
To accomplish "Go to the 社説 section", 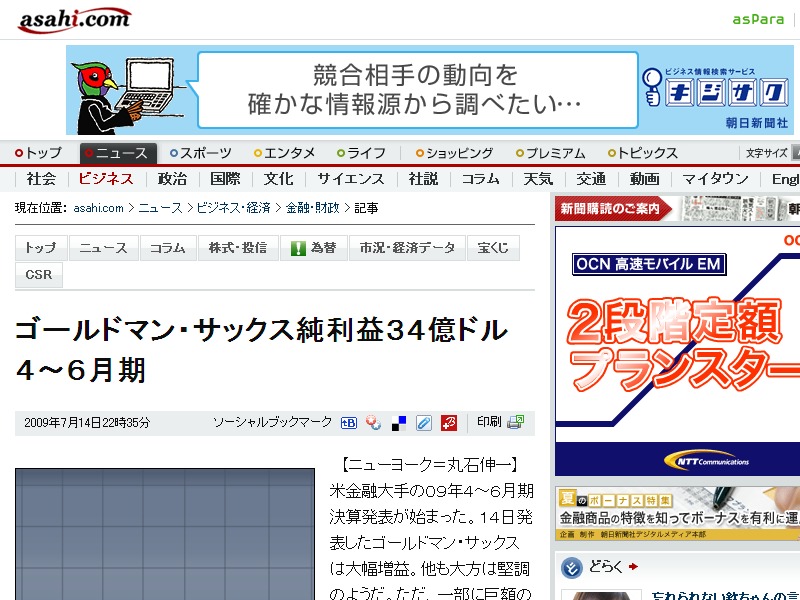I will pos(423,179).
